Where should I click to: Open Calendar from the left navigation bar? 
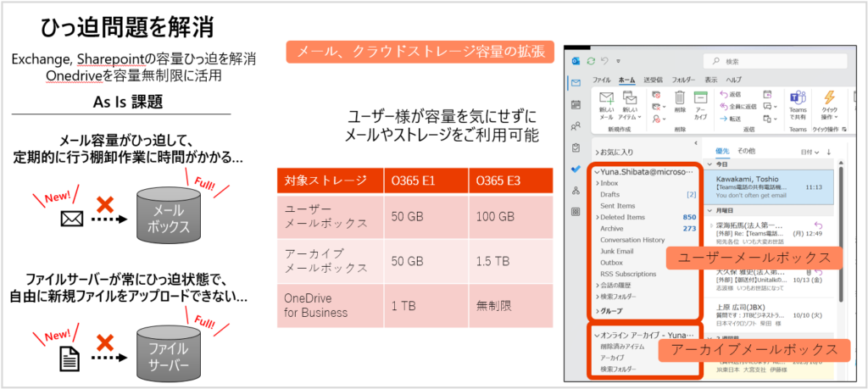coord(576,104)
